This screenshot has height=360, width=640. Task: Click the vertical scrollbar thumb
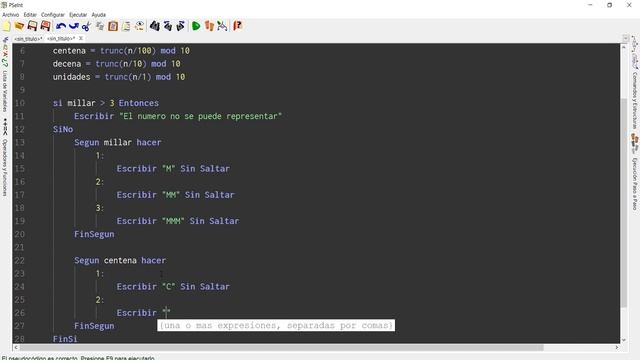pyautogui.click(x=624, y=203)
